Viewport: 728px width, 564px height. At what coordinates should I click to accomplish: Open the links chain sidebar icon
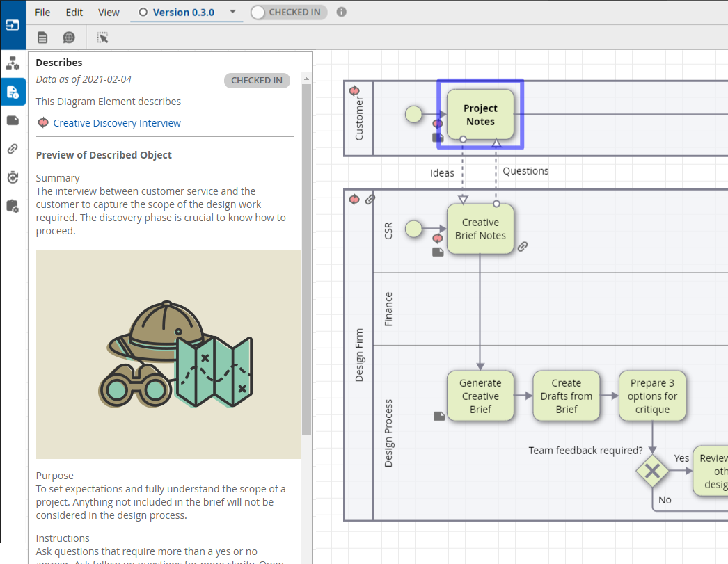tap(13, 149)
